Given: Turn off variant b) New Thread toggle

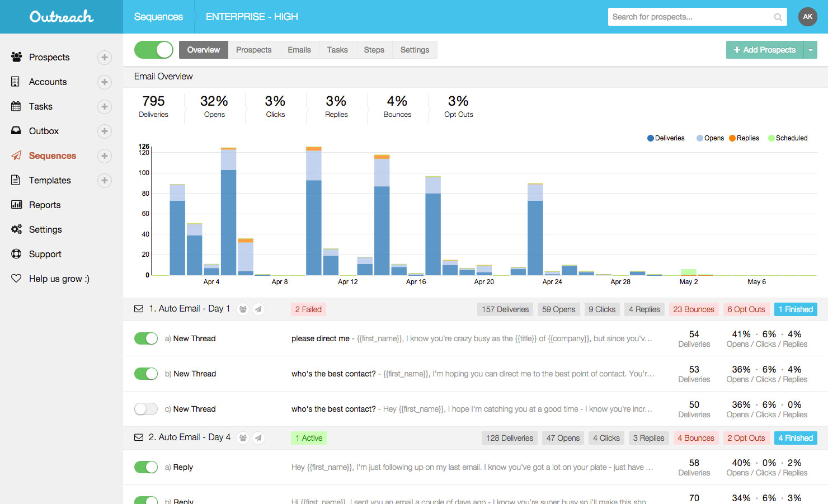Looking at the screenshot, I should pos(146,374).
